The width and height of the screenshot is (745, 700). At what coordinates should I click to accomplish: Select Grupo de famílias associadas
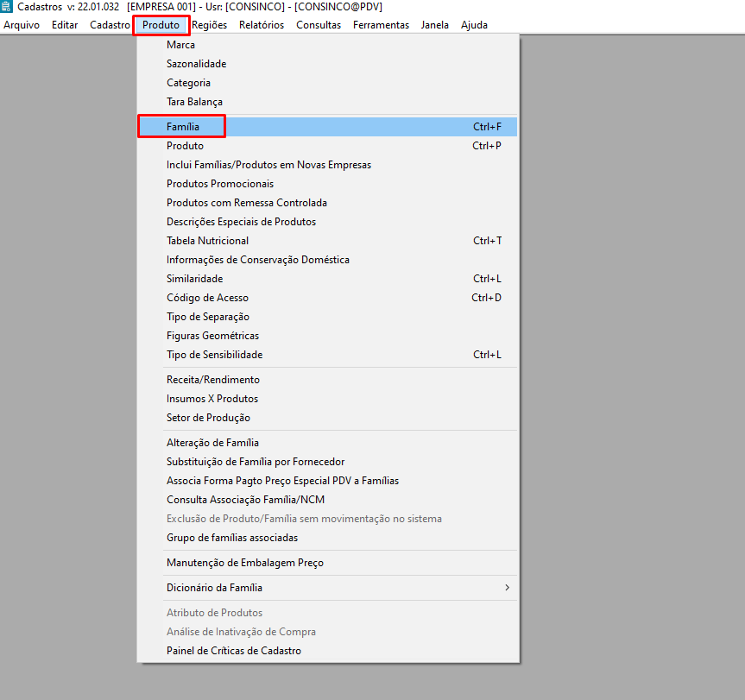pyautogui.click(x=327, y=538)
